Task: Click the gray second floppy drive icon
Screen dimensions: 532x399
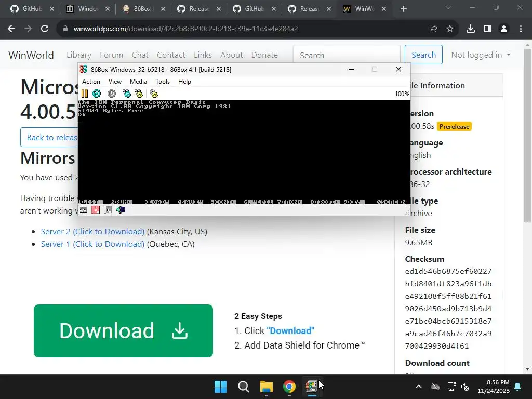Action: point(108,210)
